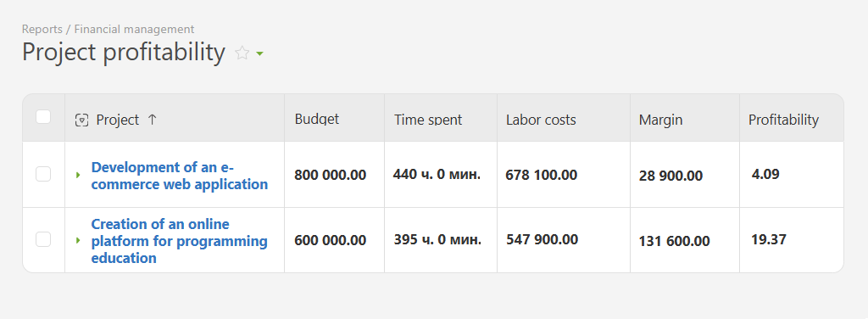Image resolution: width=868 pixels, height=319 pixels.
Task: Go to Financial management in the breadcrumb
Action: tap(134, 30)
